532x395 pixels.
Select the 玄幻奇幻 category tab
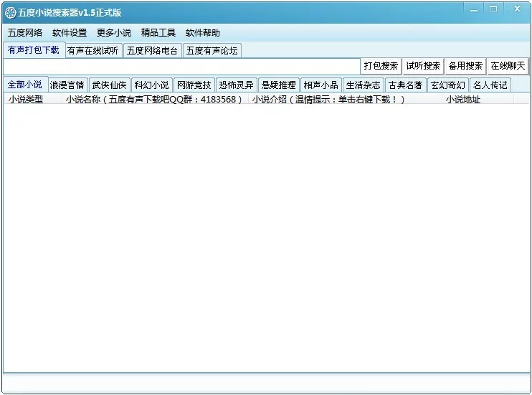[x=447, y=85]
